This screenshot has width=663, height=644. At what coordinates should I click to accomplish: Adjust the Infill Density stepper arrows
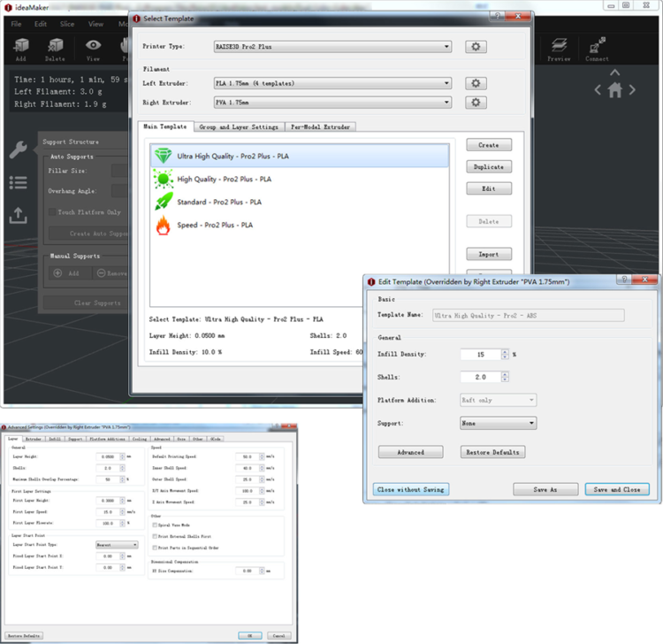(505, 354)
